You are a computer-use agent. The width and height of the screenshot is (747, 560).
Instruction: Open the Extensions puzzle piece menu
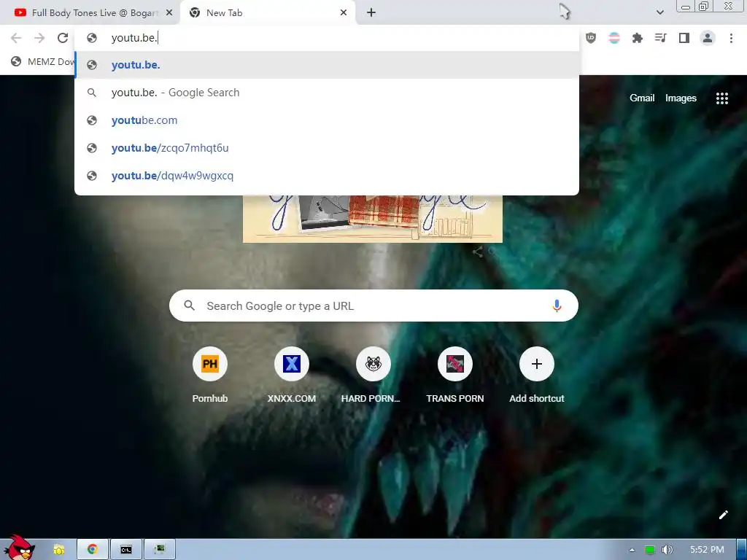point(637,38)
